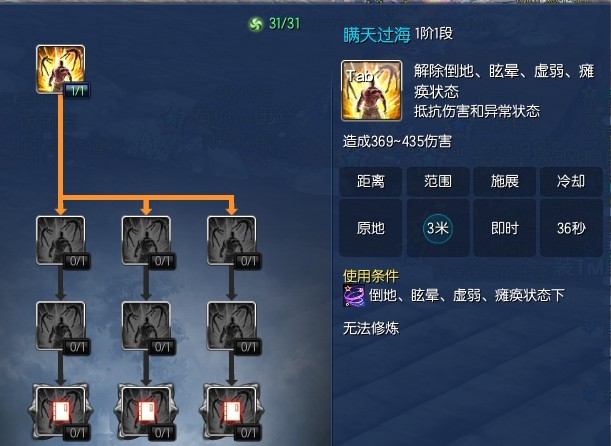Viewport: 611px width, 446px height.
Task: Click the Tab skill icon in details
Action: [371, 90]
